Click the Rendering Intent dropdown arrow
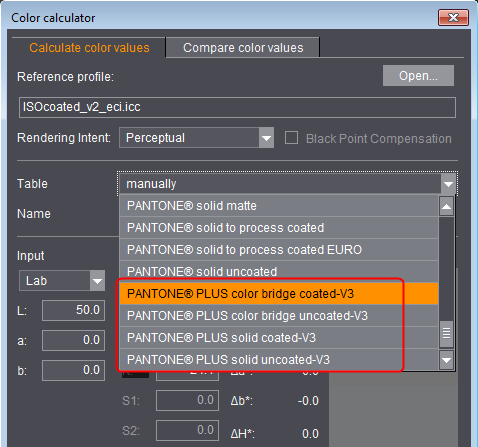Viewport: 478px width, 447px height. click(266, 138)
